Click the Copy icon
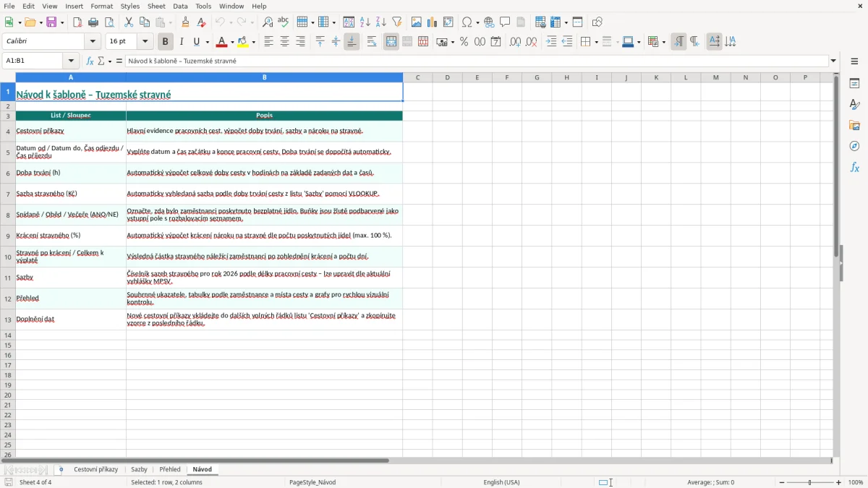This screenshot has height=488, width=868. [x=145, y=22]
